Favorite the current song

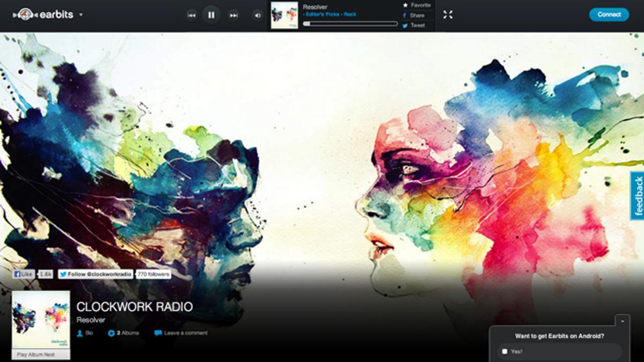[417, 5]
